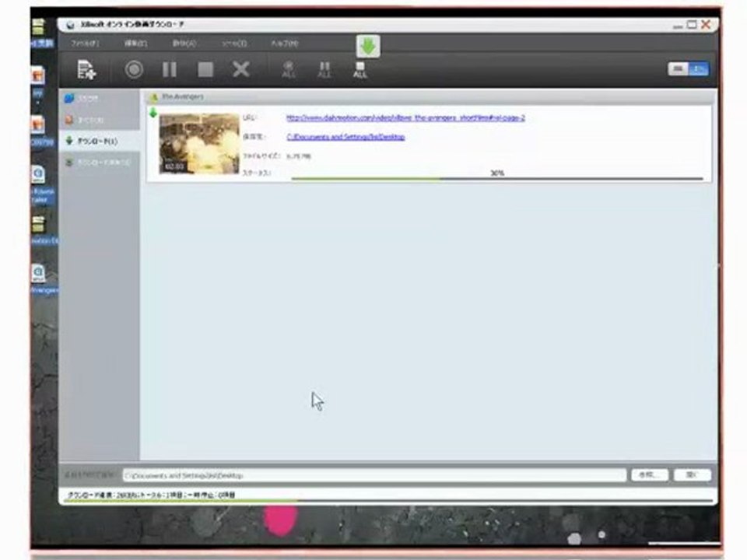Click the new download document icon
Image resolution: width=747 pixels, height=560 pixels.
point(86,69)
